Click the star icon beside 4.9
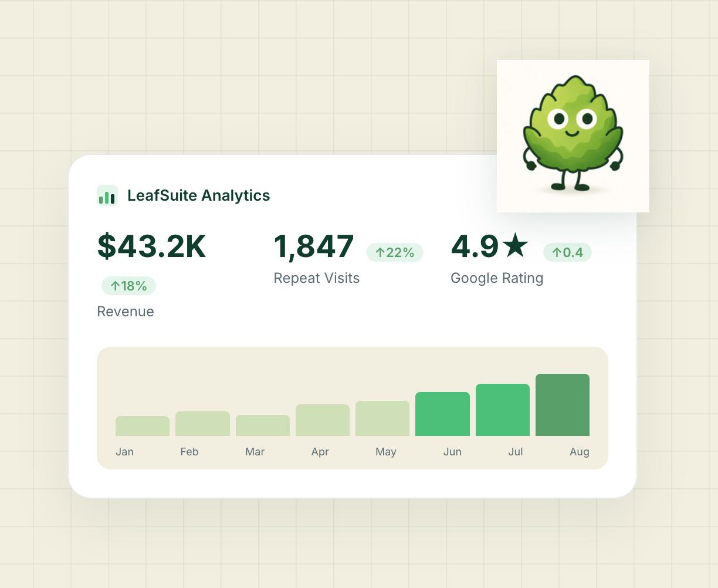The image size is (718, 588). 516,245
